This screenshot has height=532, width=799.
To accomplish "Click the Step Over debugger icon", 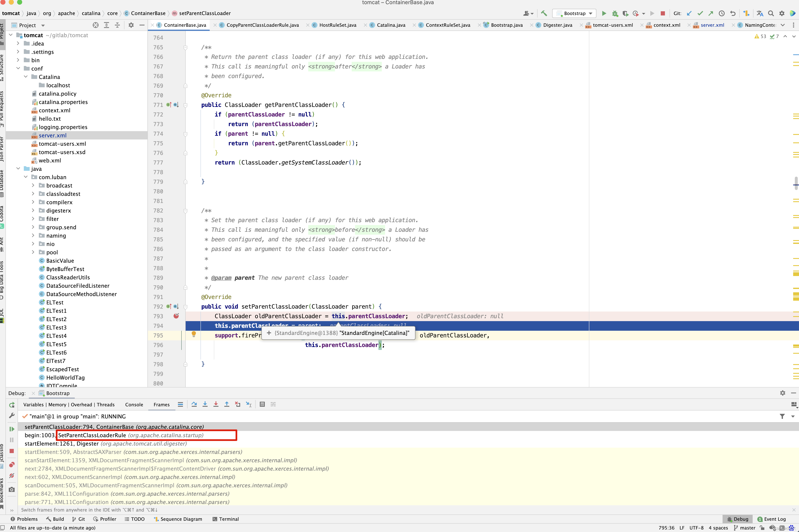I will pyautogui.click(x=194, y=404).
